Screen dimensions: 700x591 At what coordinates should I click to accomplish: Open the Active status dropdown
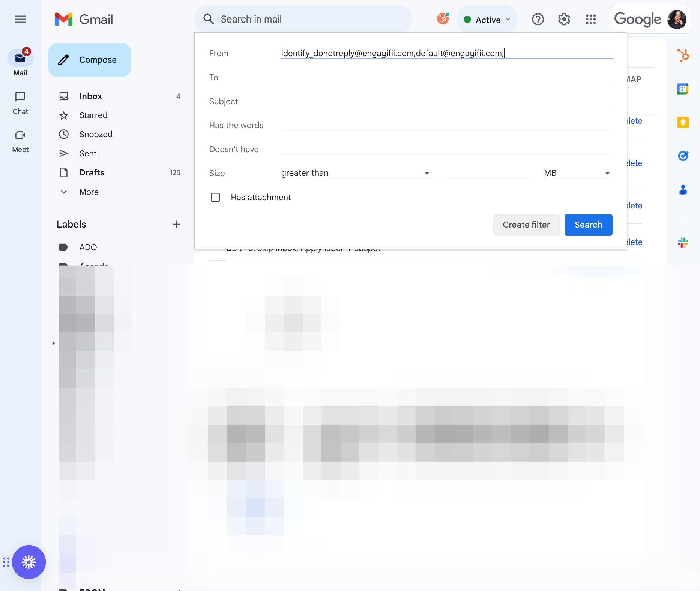click(487, 19)
